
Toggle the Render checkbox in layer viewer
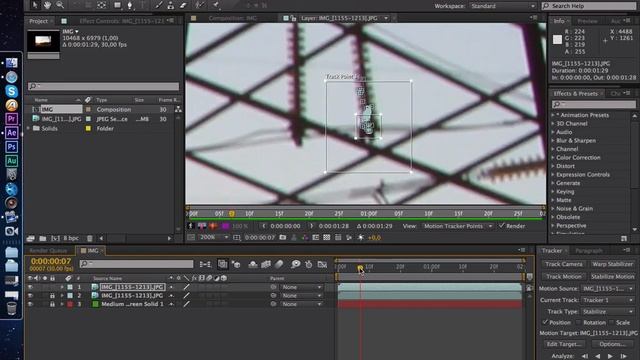pos(502,226)
